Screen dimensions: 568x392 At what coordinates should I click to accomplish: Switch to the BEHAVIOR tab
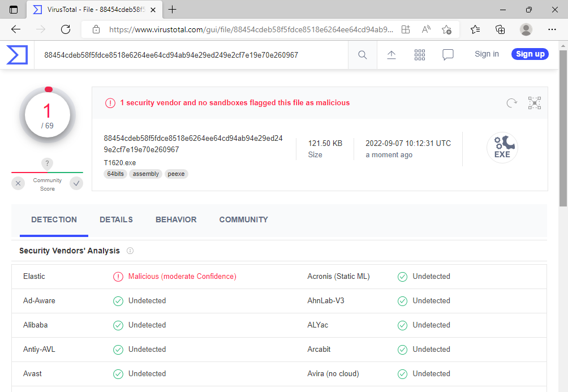tap(175, 219)
